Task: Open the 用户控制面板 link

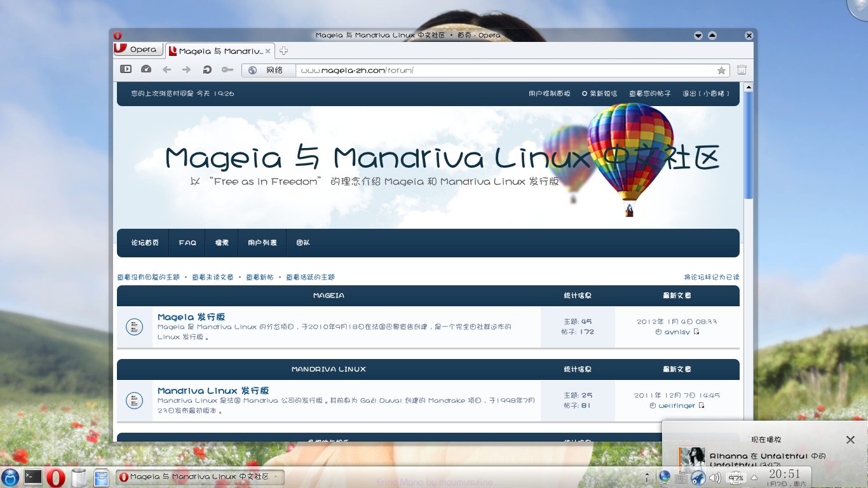Action: pos(550,93)
